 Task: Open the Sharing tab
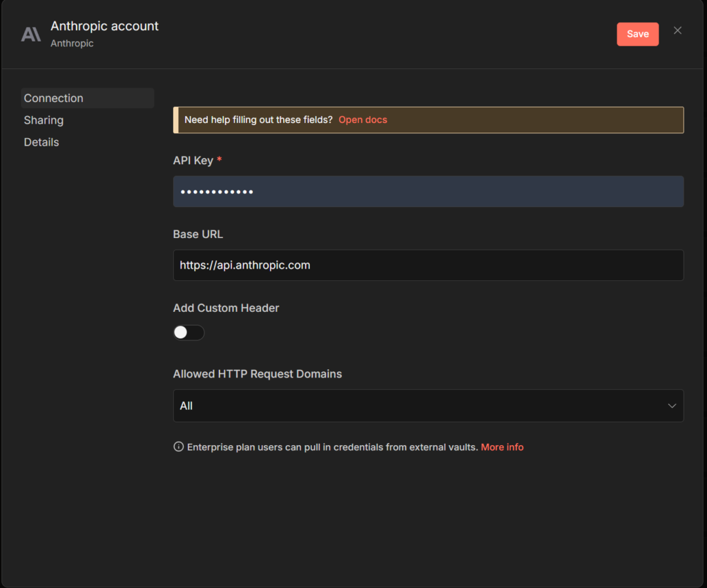[43, 120]
